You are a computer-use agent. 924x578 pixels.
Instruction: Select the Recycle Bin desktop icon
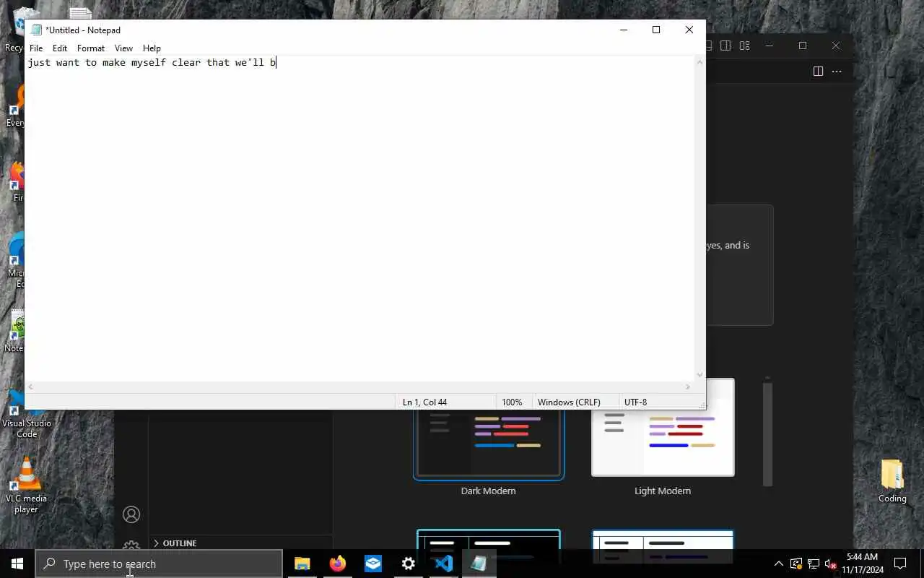pyautogui.click(x=14, y=30)
